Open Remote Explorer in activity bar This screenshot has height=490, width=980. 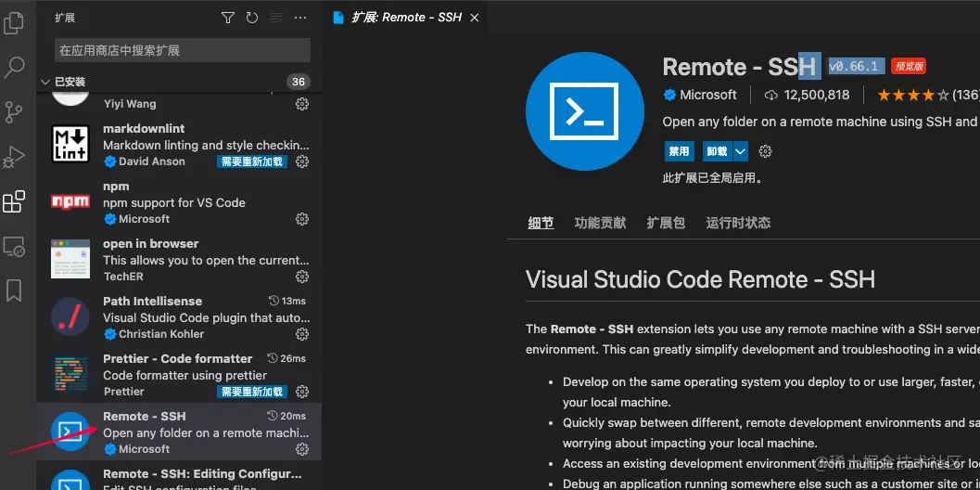(14, 247)
